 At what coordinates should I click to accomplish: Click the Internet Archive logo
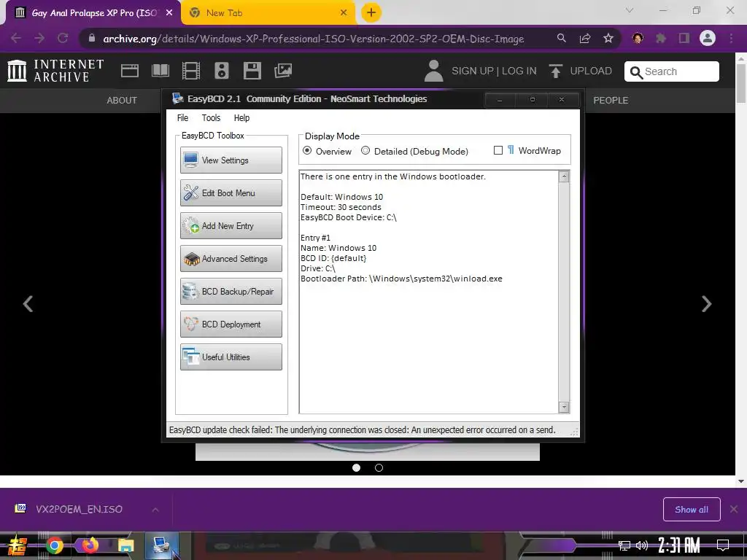point(55,71)
